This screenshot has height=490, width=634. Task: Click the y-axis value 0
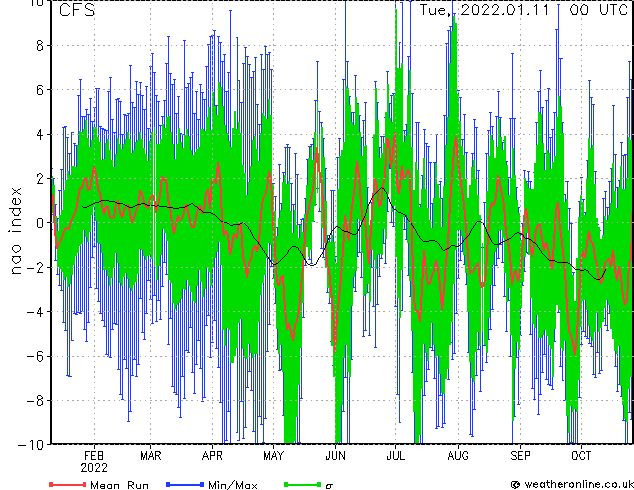(x=40, y=223)
